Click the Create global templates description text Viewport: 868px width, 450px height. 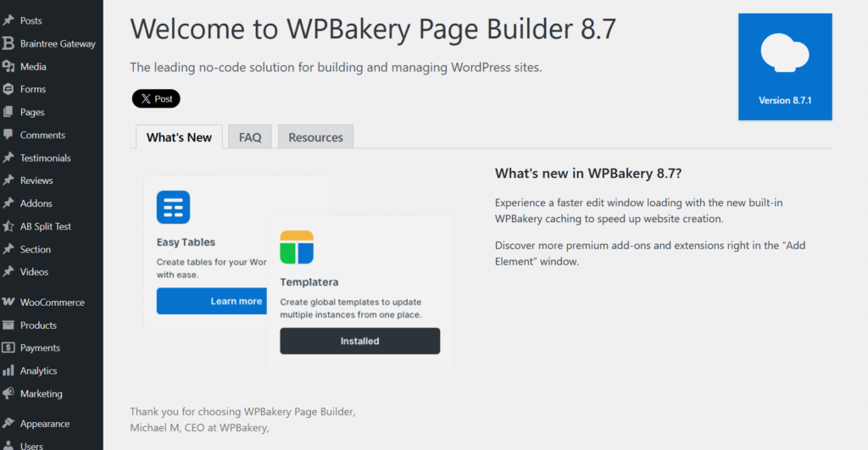[x=351, y=308]
